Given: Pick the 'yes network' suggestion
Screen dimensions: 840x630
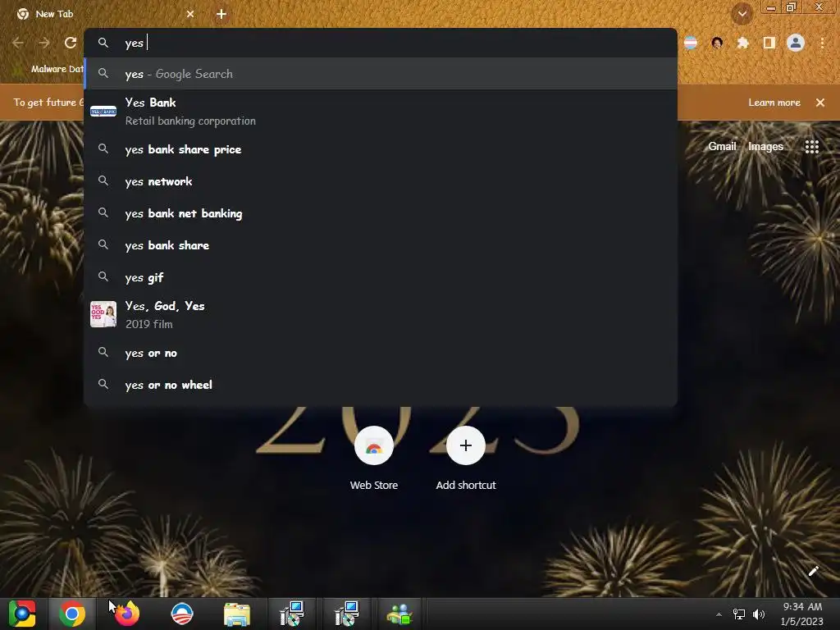Looking at the screenshot, I should (381, 181).
